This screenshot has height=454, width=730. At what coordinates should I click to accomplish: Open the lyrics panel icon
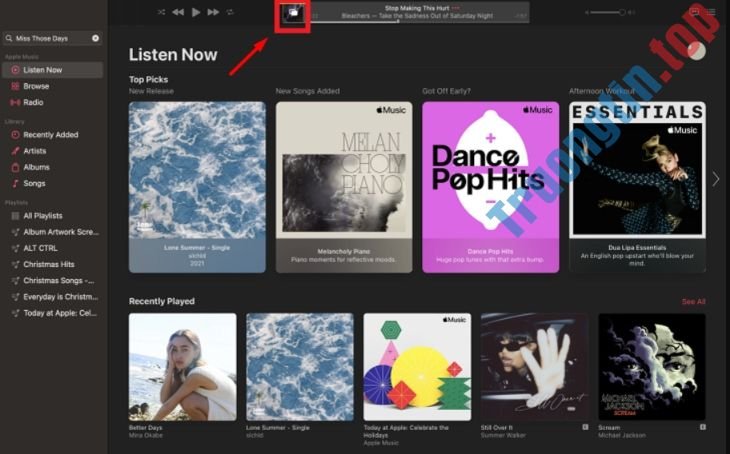click(694, 12)
